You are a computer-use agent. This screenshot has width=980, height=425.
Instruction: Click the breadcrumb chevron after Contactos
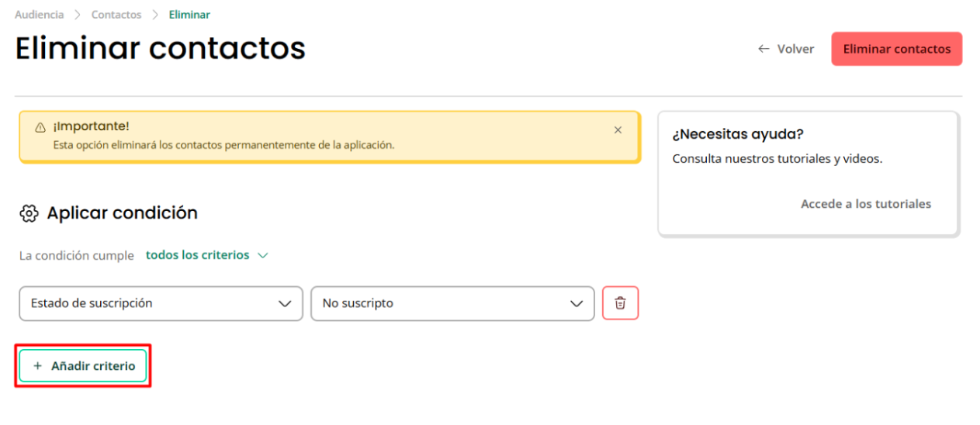[x=155, y=15]
